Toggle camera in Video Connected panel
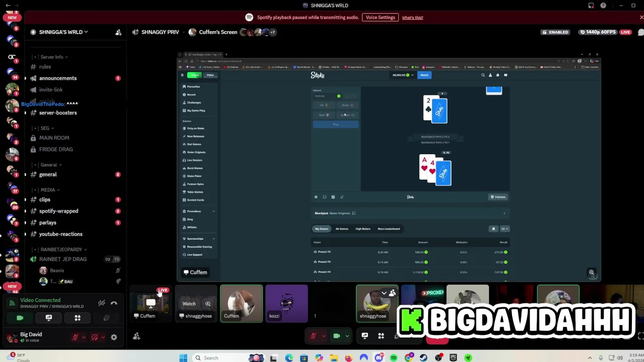This screenshot has width=644, height=362. [x=20, y=318]
